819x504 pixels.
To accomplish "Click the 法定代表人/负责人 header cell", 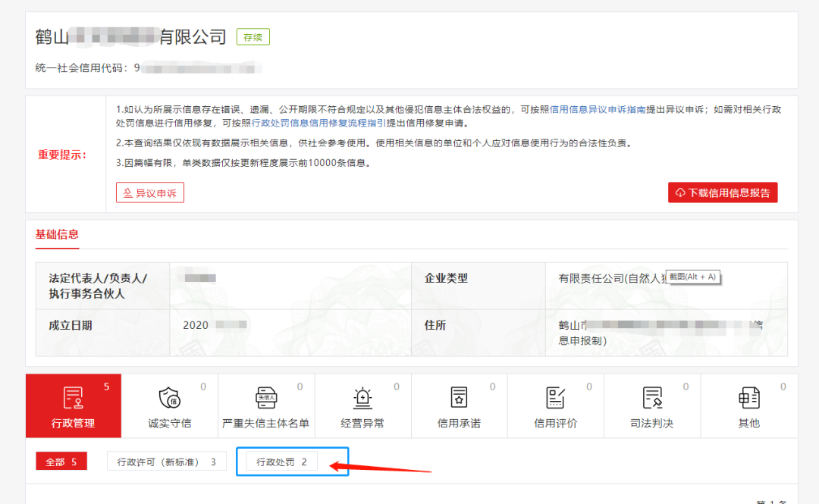I will [103, 286].
